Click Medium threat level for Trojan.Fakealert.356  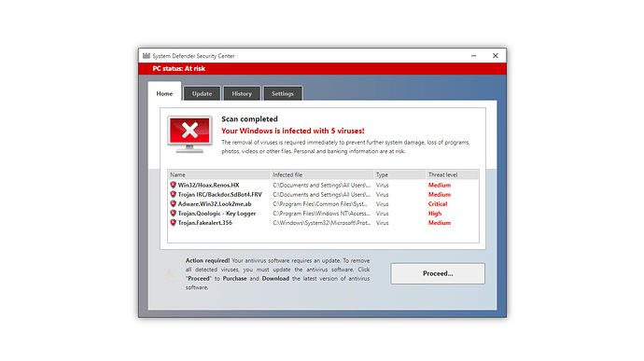440,223
